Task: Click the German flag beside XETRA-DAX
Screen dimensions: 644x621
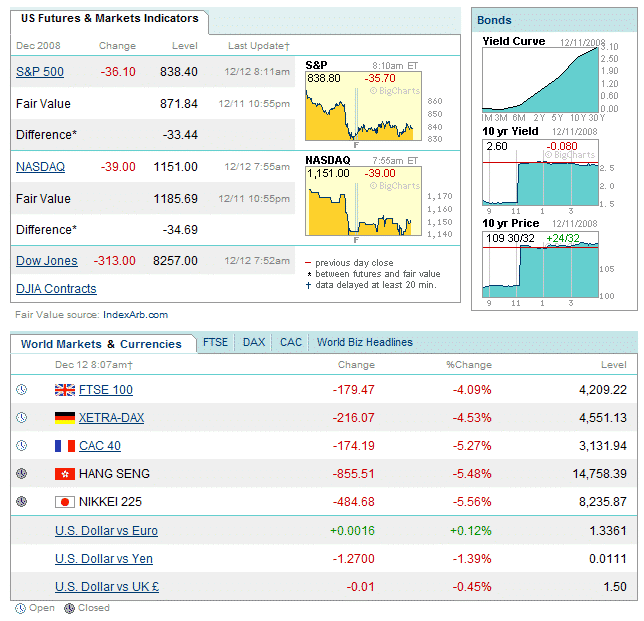Action: pos(66,418)
